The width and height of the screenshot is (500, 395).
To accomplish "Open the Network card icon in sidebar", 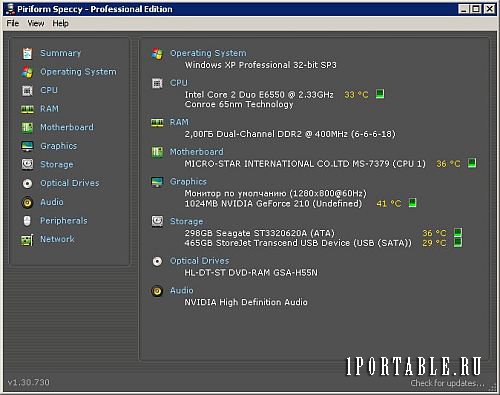I will (27, 240).
